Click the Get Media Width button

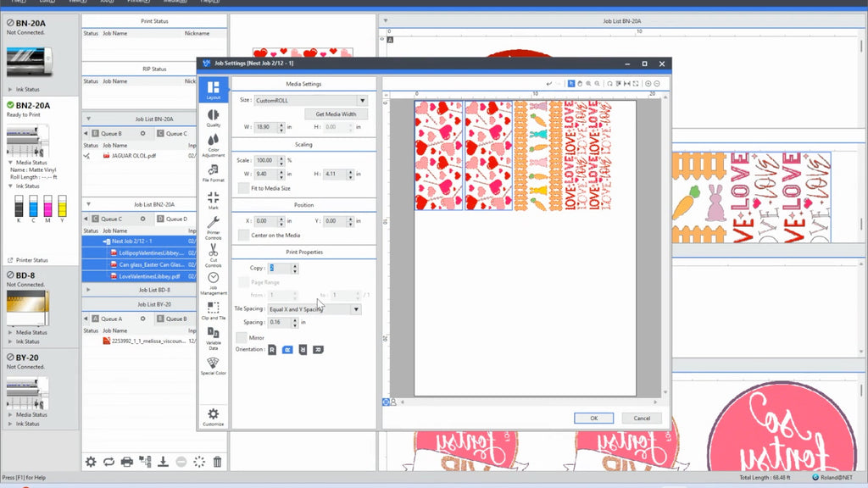pos(337,114)
